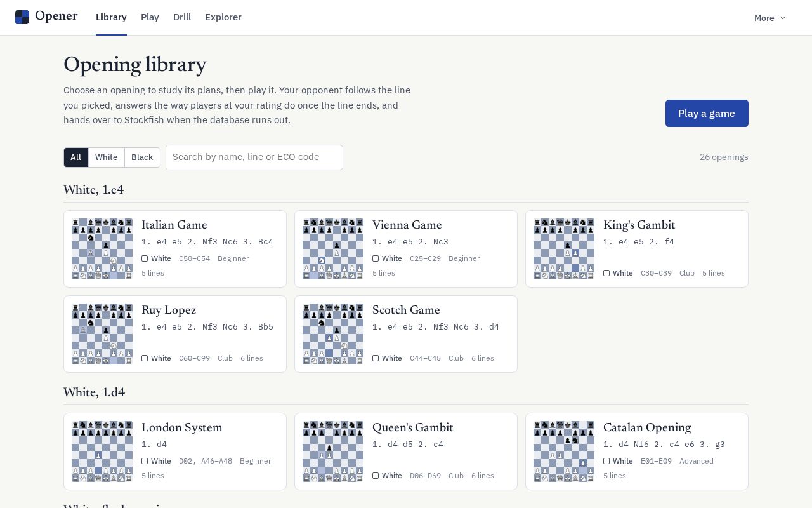The image size is (812, 508).
Task: Select the Vienna Game board thumbnail
Action: (333, 249)
